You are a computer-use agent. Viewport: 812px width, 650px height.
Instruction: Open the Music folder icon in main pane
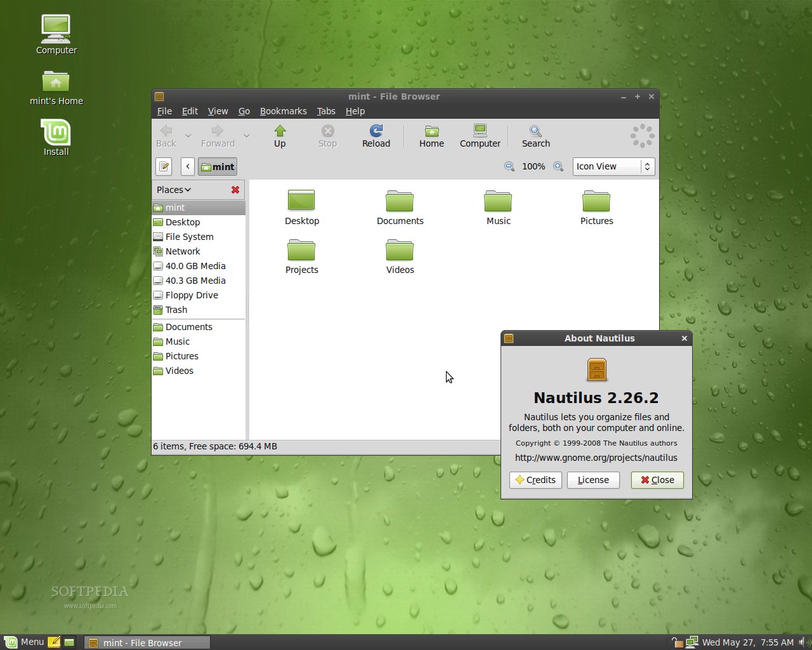point(498,208)
